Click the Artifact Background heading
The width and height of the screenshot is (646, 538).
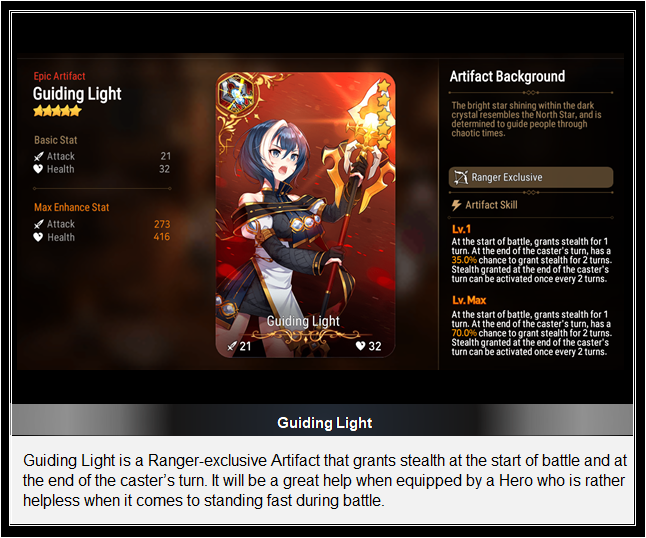pyautogui.click(x=507, y=77)
